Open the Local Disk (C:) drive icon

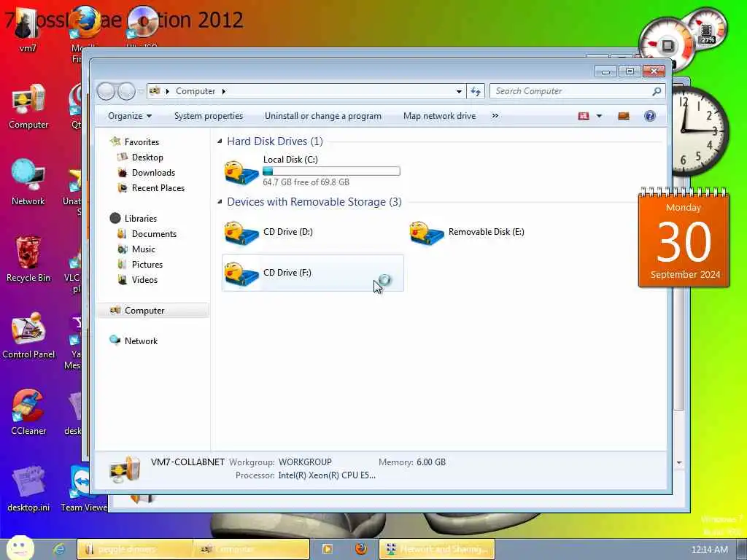(241, 173)
